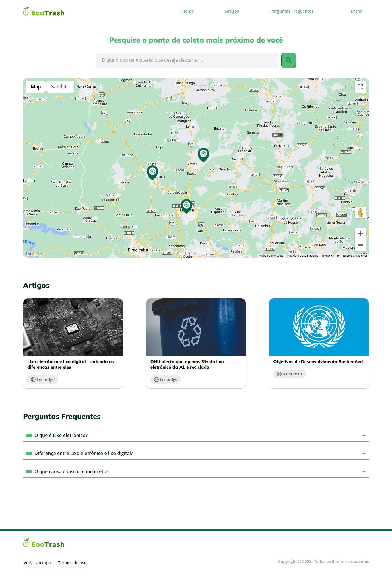Click the Mogi Guaçu label on the map
The width and height of the screenshot is (392, 576).
(x=285, y=167)
